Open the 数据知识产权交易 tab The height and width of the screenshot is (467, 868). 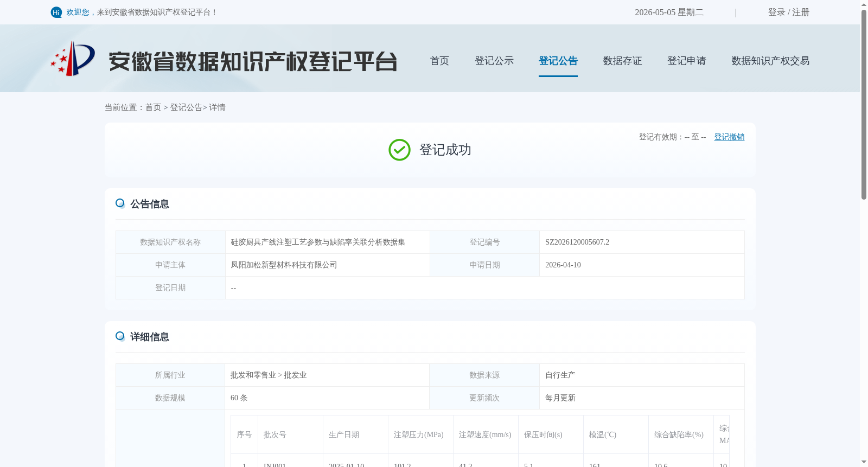click(770, 61)
